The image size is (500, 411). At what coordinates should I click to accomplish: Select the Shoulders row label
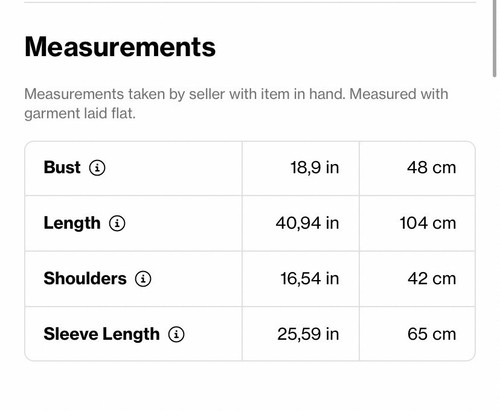click(x=85, y=279)
